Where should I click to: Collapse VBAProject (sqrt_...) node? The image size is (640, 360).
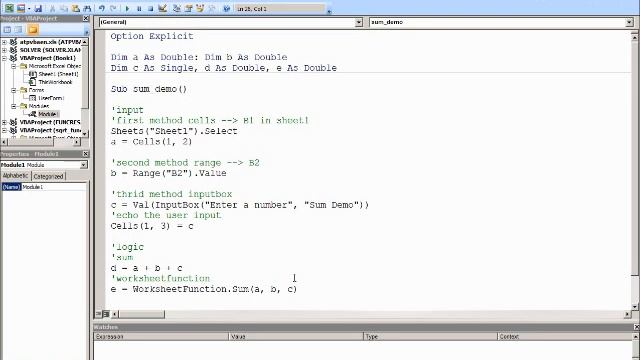(4, 130)
